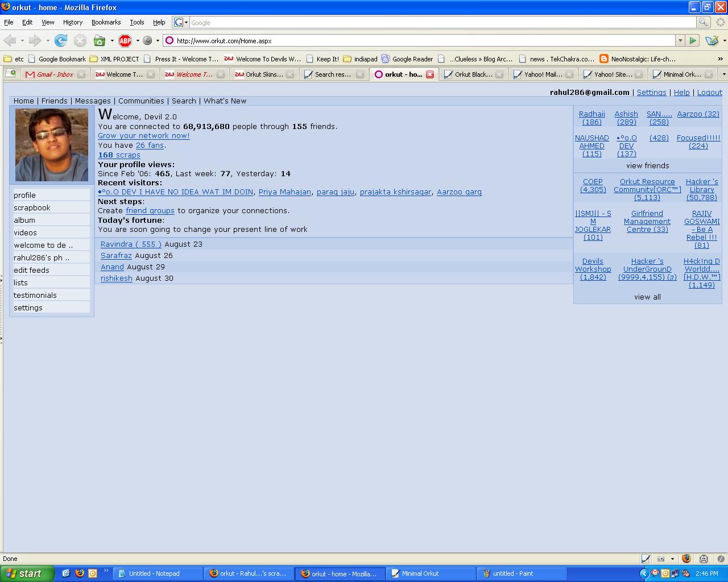Click the Firefox quick launch icon on the taskbar

[x=79, y=573]
